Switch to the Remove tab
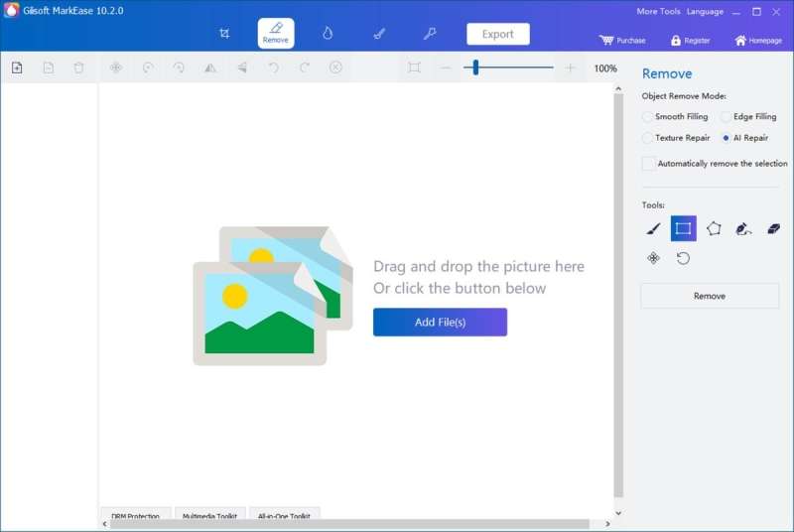Viewport: 794px width, 532px height. tap(276, 34)
